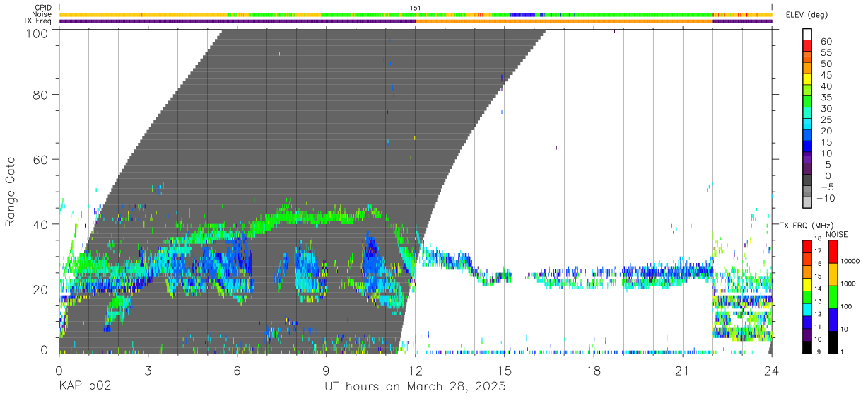Click the ELEV (deg) legend title

[808, 16]
